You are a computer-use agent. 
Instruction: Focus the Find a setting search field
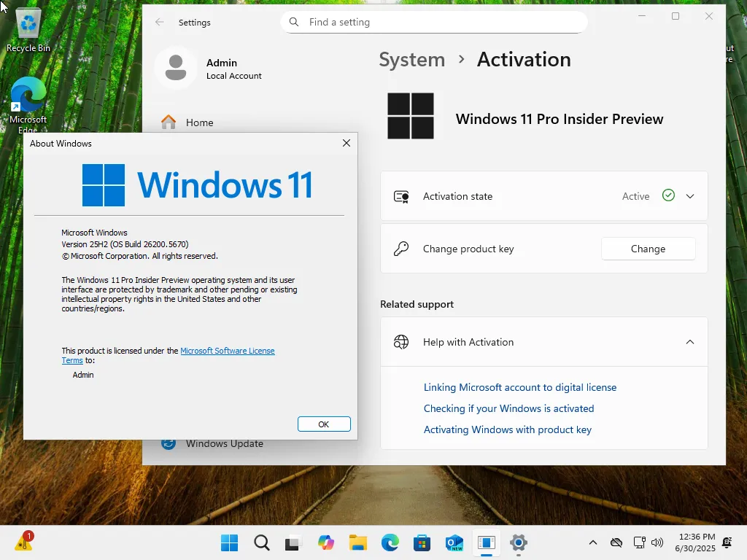click(x=434, y=22)
